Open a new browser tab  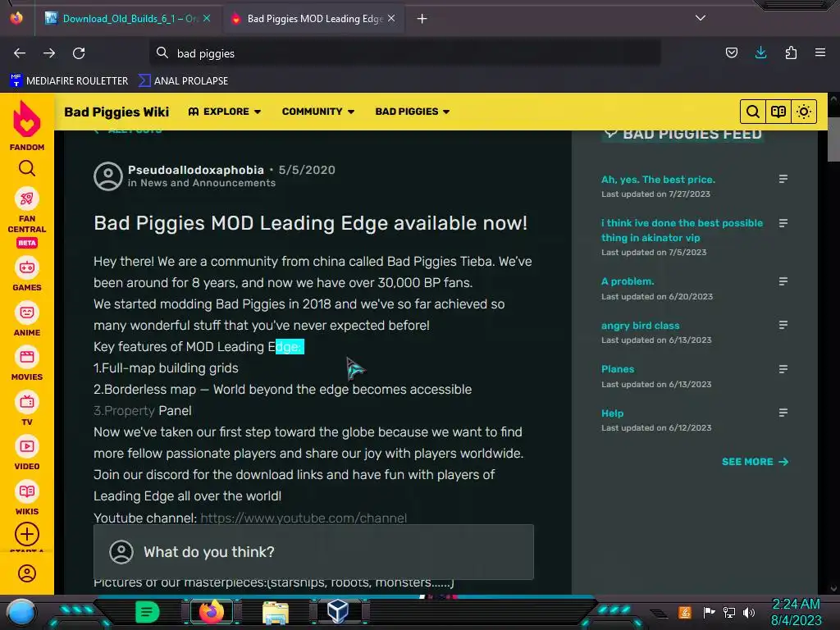(x=422, y=19)
